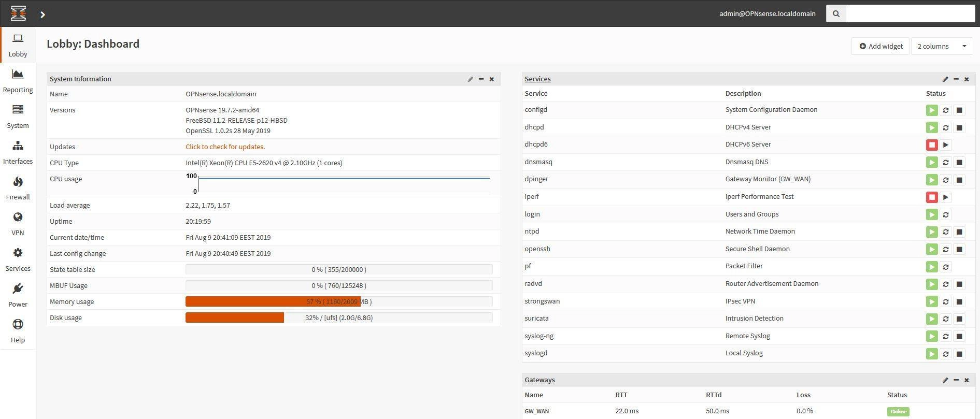Restart the configd service

[945, 110]
